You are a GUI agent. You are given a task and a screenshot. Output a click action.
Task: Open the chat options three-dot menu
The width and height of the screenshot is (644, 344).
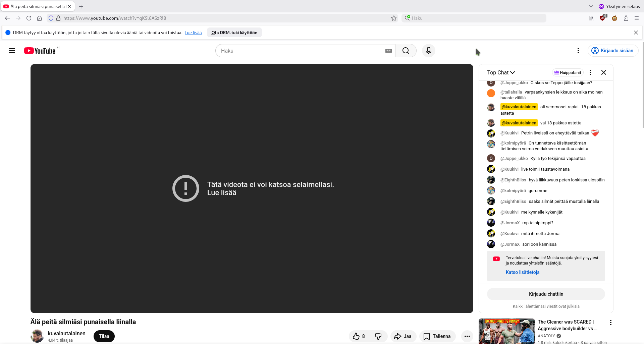point(590,72)
